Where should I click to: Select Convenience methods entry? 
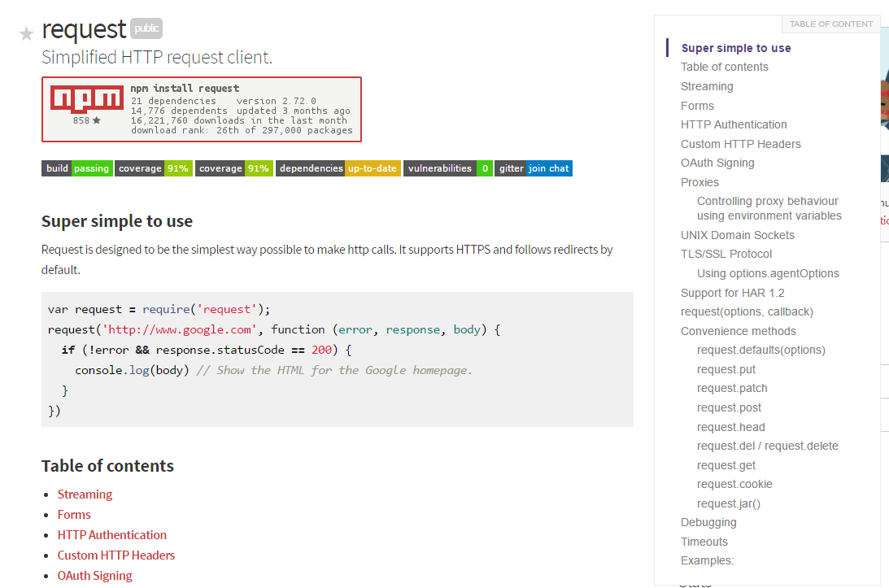pos(738,331)
